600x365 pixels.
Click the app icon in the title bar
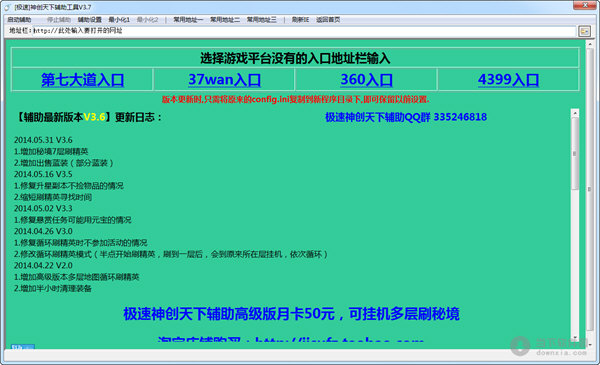pyautogui.click(x=7, y=7)
